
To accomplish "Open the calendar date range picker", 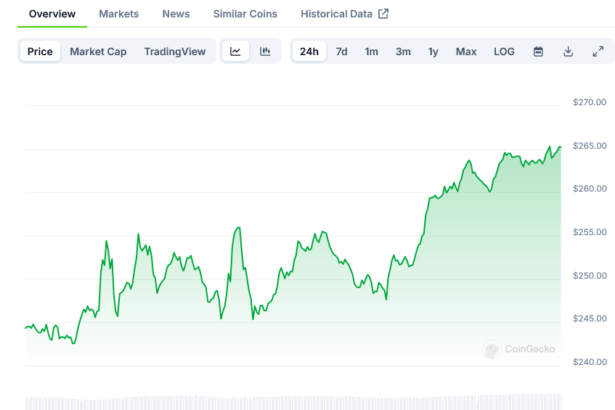I will (538, 52).
